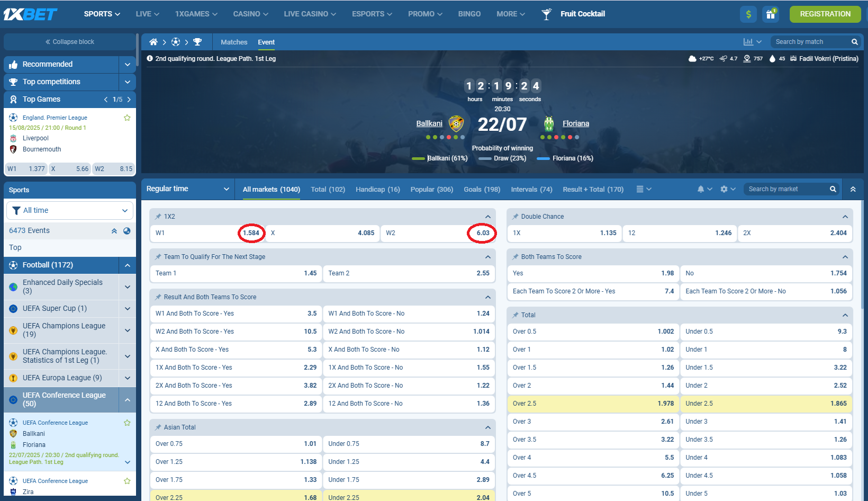Viewport: 868px width, 501px height.
Task: Open the gear settings for markets
Action: coord(724,189)
